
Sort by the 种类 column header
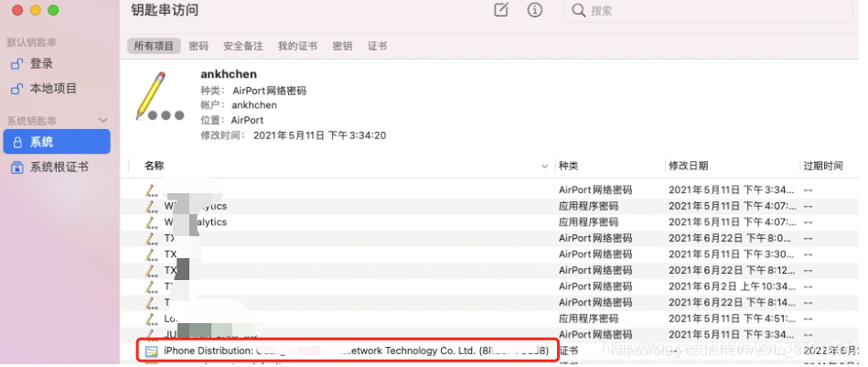[569, 166]
